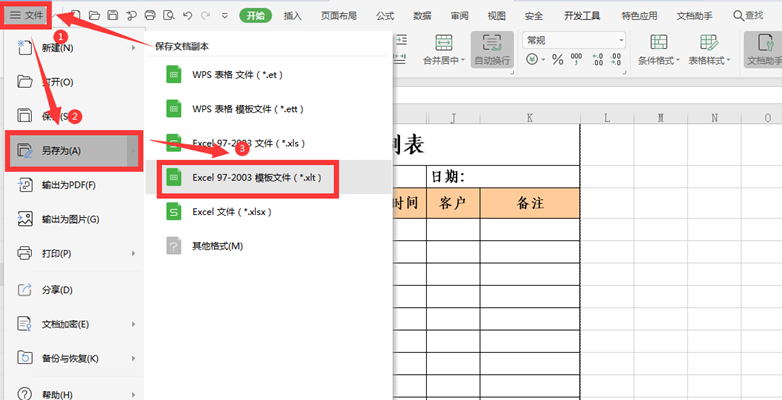782x400 pixels.
Task: Click the print preview icon in quick toolbar
Action: point(169,15)
